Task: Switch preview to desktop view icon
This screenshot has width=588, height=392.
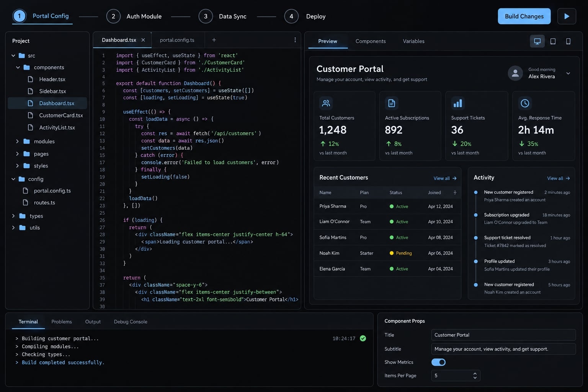Action: (x=537, y=41)
